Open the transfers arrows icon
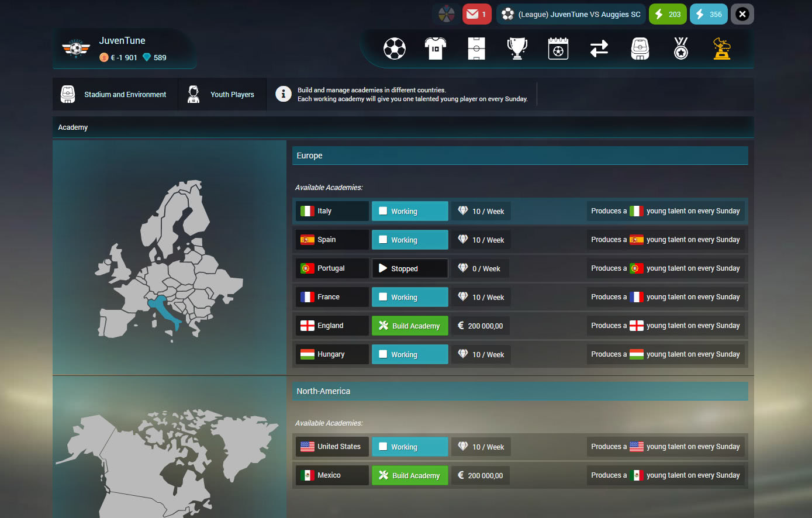 click(599, 49)
